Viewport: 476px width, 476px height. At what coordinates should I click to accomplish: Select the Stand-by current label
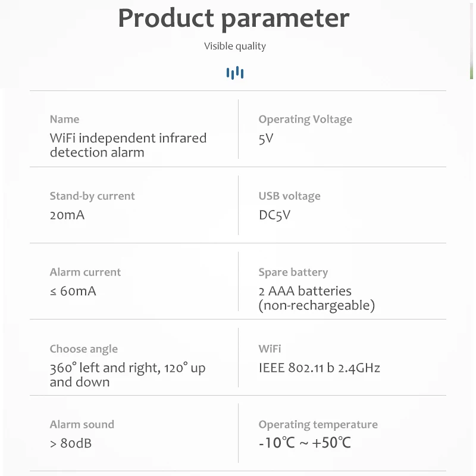[x=92, y=196]
